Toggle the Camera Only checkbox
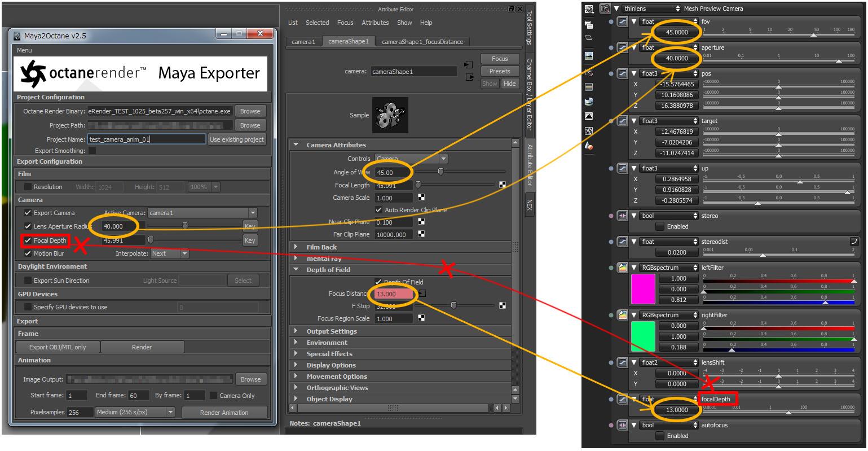The width and height of the screenshot is (868, 451). click(x=213, y=396)
